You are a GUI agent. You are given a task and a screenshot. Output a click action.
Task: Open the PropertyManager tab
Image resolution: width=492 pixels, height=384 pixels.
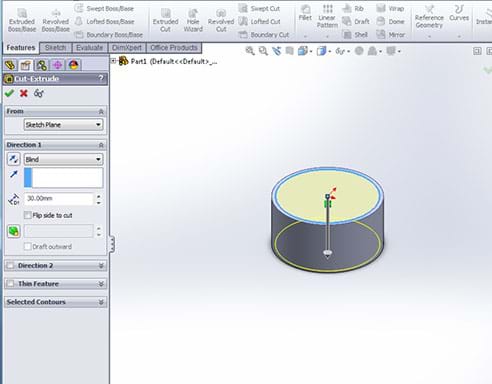click(x=26, y=65)
